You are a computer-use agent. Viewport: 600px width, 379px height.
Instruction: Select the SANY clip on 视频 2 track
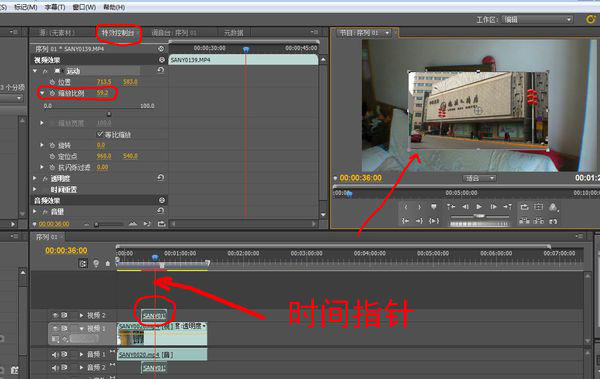pos(154,315)
